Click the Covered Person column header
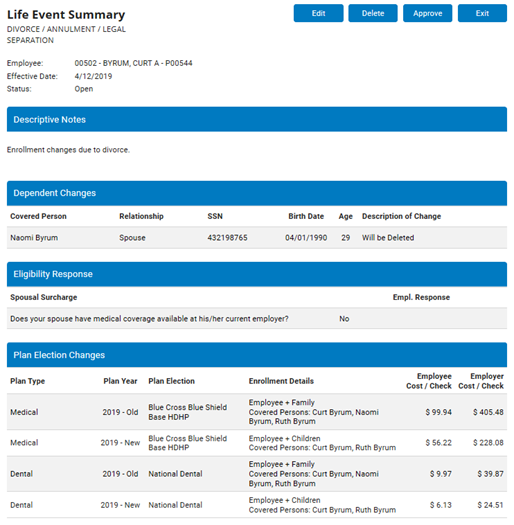Viewport: 514px width, 525px height. (38, 216)
